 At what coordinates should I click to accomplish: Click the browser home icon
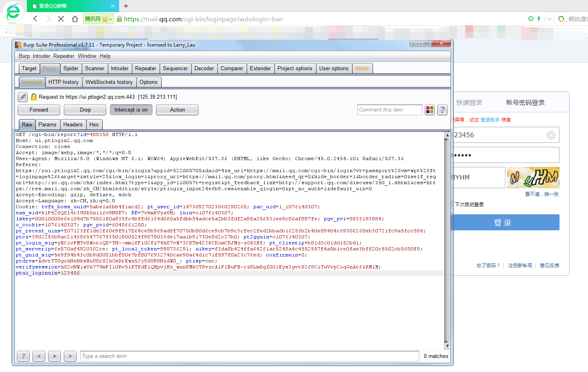pyautogui.click(x=75, y=19)
